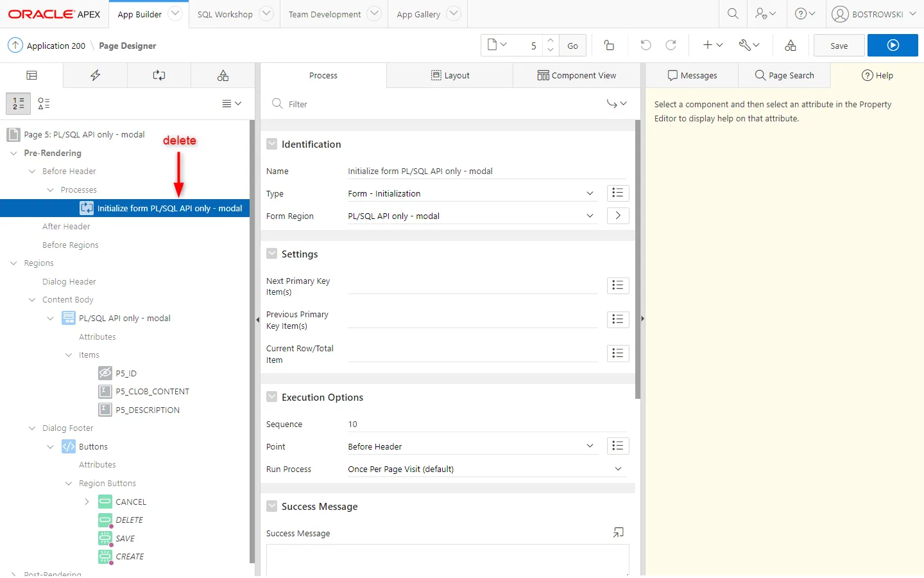The image size is (924, 578).
Task: Open the Page Shared Components tab icon
Action: coord(223,76)
